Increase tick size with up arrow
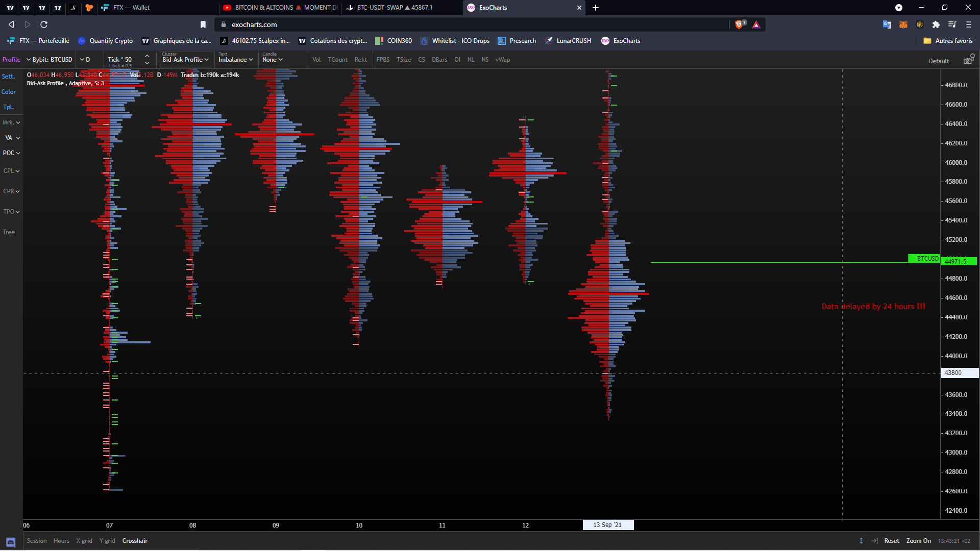 147,56
